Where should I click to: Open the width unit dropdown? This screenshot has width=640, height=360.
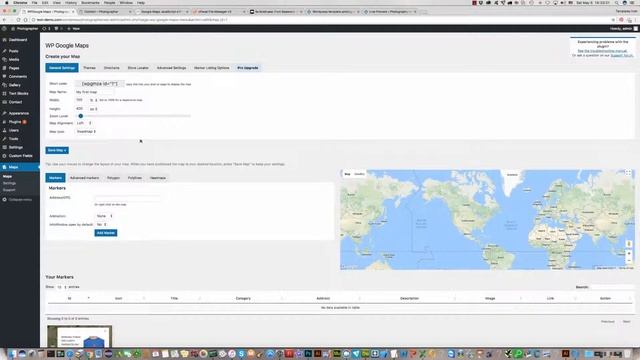pos(93,100)
